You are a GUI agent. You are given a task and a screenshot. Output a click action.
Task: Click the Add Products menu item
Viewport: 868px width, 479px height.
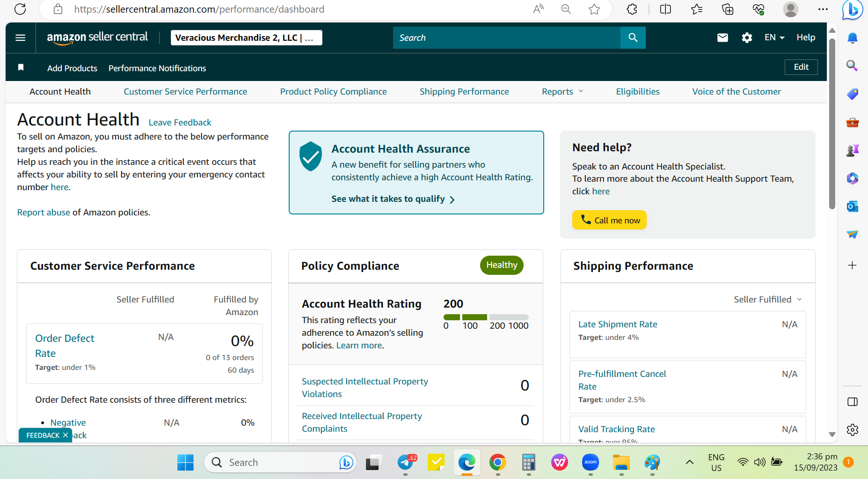72,68
